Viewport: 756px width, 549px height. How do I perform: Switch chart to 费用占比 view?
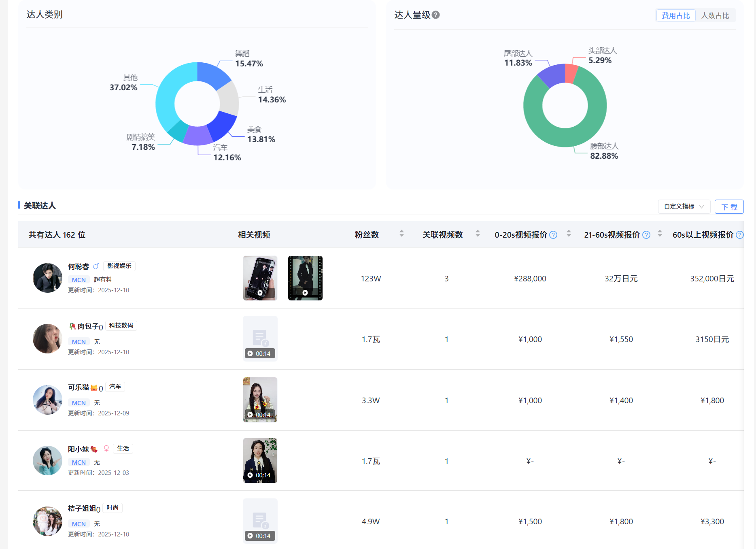[x=675, y=16]
